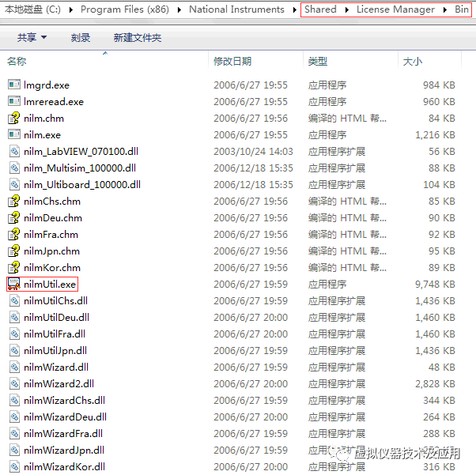476x475 pixels.
Task: Select nilm_LabVIEW_070100.dll file icon
Action: point(14,151)
